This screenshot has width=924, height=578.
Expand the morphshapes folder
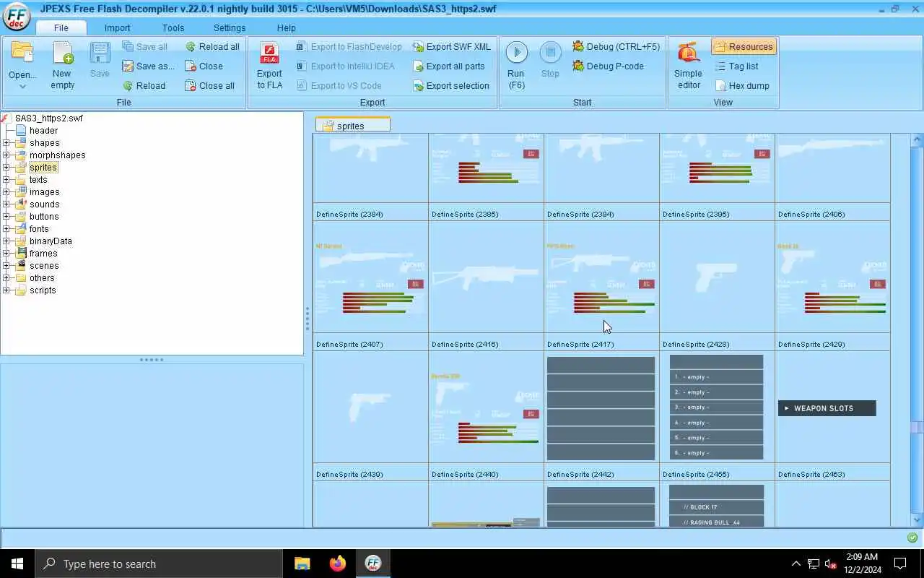pyautogui.click(x=6, y=155)
